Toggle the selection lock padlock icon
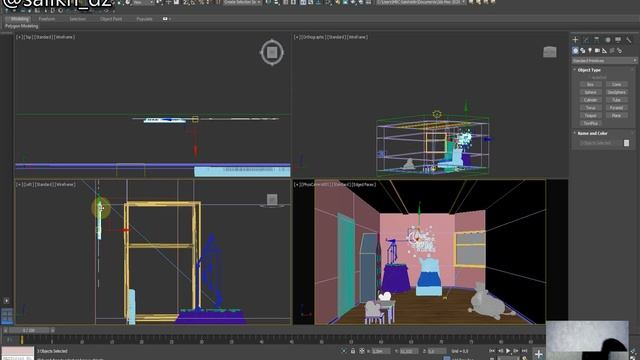The width and height of the screenshot is (640, 360). coord(353,351)
